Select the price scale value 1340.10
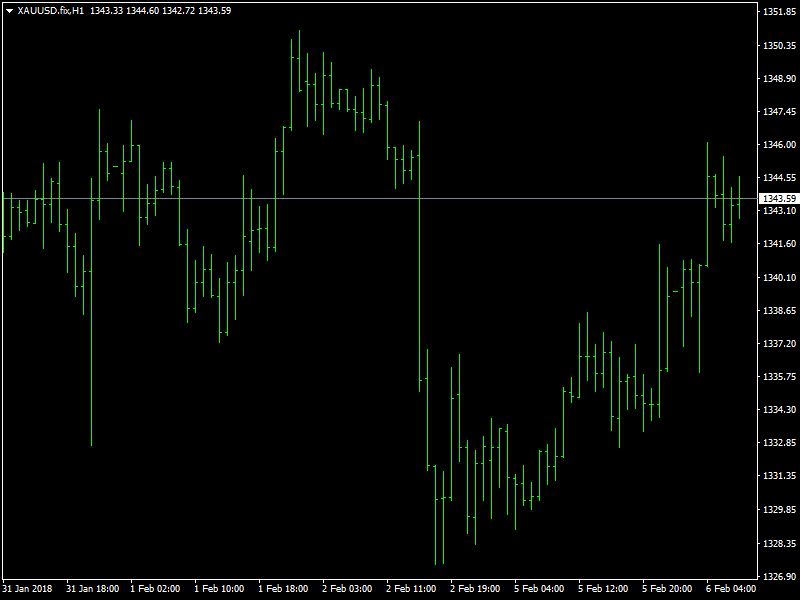 pos(779,277)
